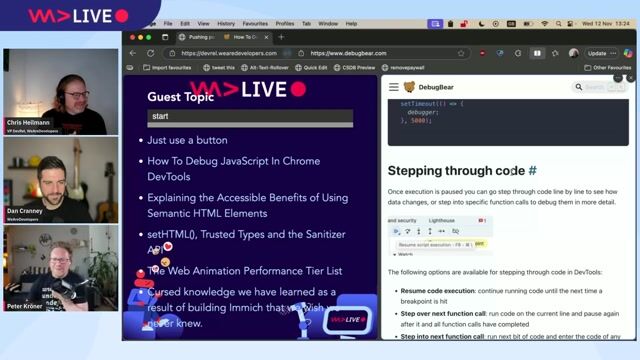The width and height of the screenshot is (640, 360).
Task: Open the extensions puzzle icon
Action: click(x=518, y=53)
